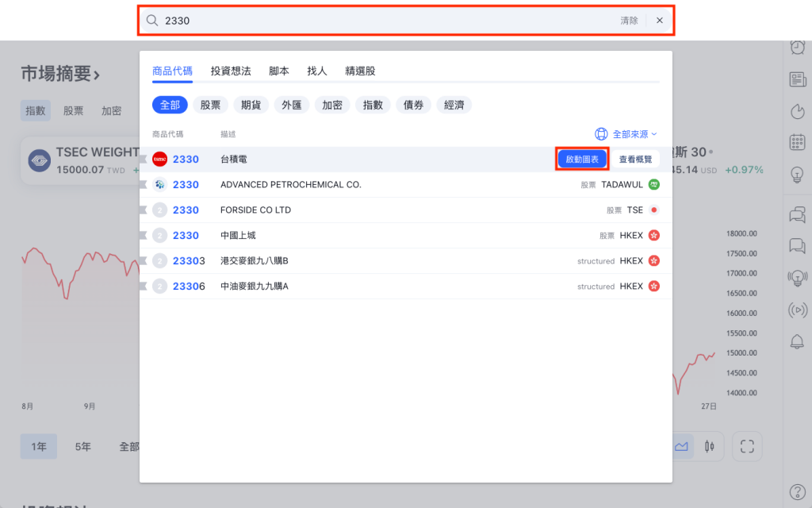This screenshot has width=812, height=508.
Task: Open the news sidebar icon
Action: (x=798, y=79)
